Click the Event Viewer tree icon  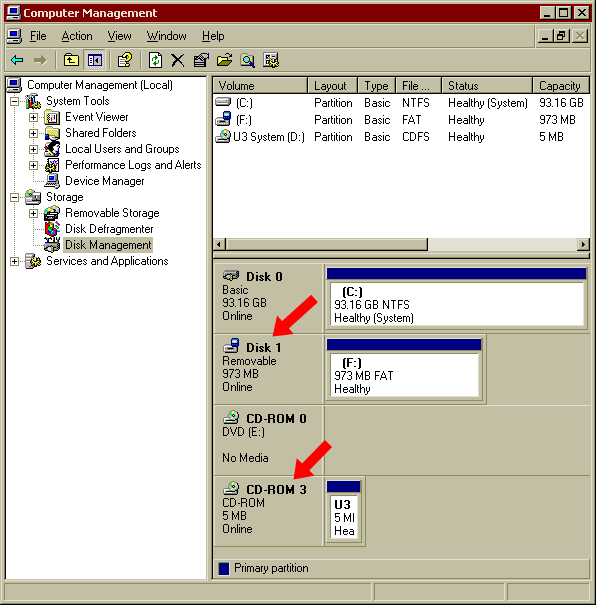pyautogui.click(x=52, y=117)
